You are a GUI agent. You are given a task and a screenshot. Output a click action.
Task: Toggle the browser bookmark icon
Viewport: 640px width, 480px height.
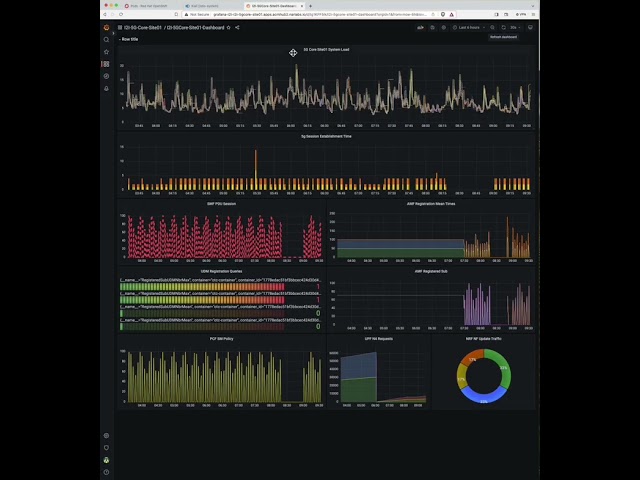coord(176,14)
